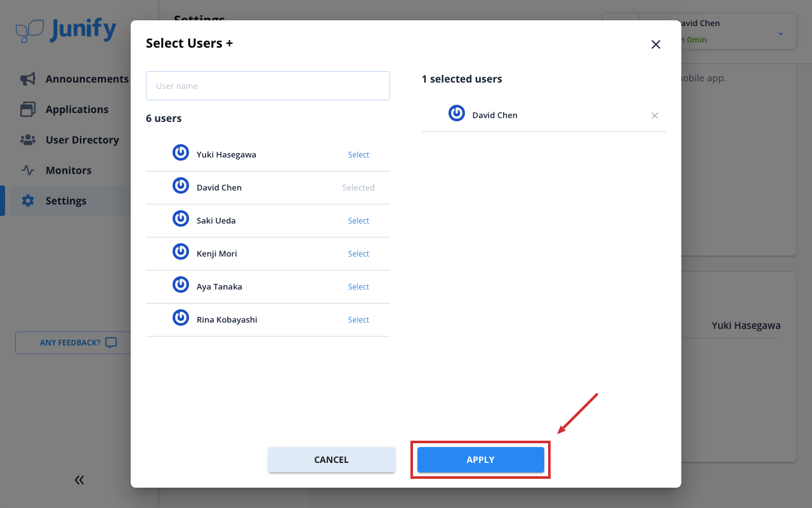Open the Any Feedback button
The image size is (812, 508).
[73, 343]
